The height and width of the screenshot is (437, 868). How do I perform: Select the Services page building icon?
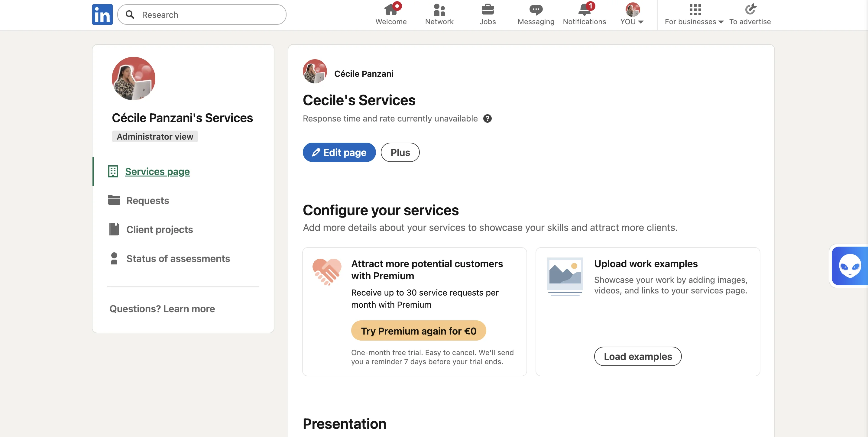coord(113,171)
